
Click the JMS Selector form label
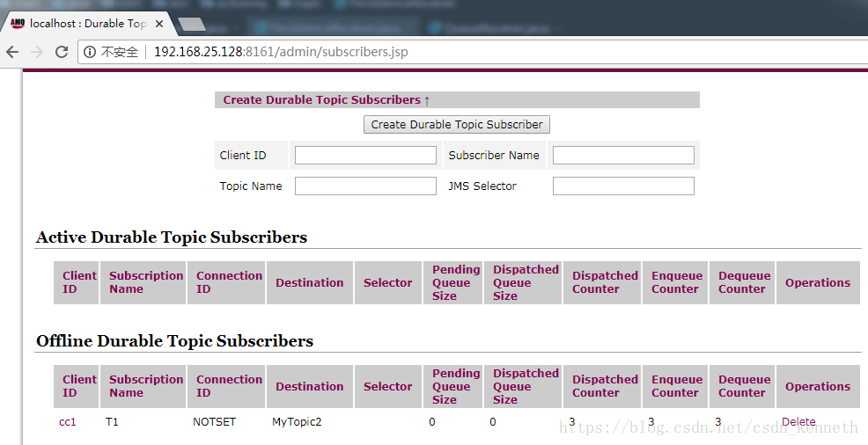tap(482, 186)
